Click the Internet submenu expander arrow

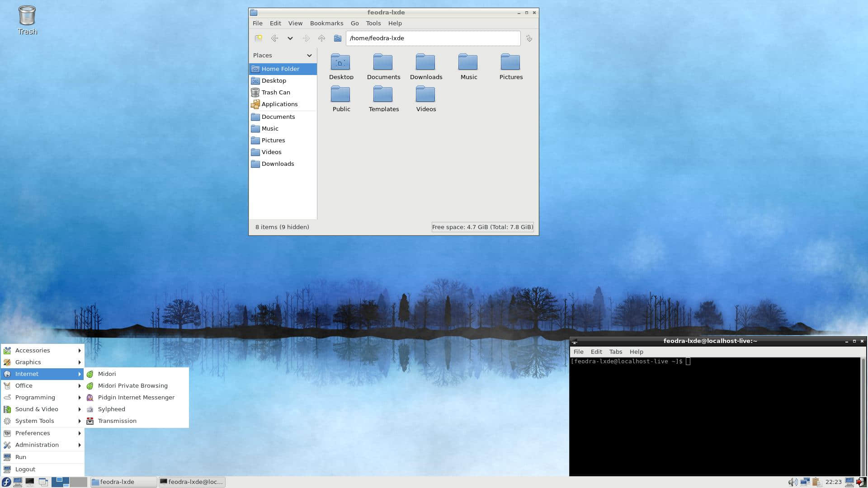click(x=79, y=374)
